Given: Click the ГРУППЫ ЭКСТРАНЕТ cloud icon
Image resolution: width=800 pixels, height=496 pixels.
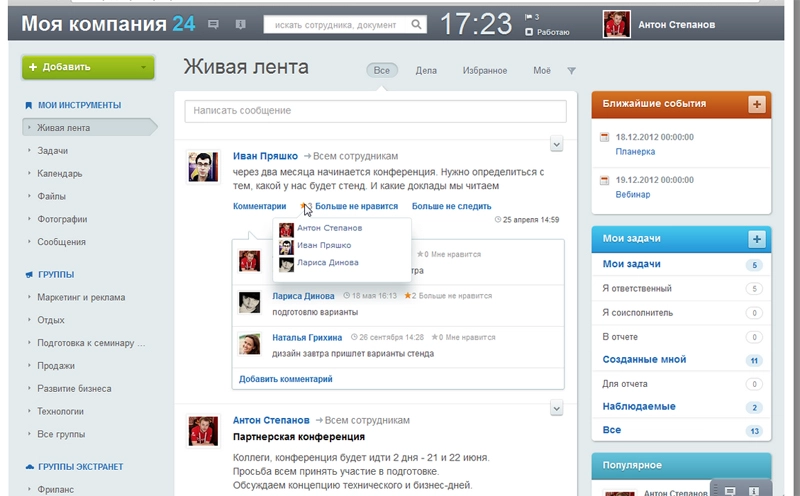Looking at the screenshot, I should pos(30,467).
